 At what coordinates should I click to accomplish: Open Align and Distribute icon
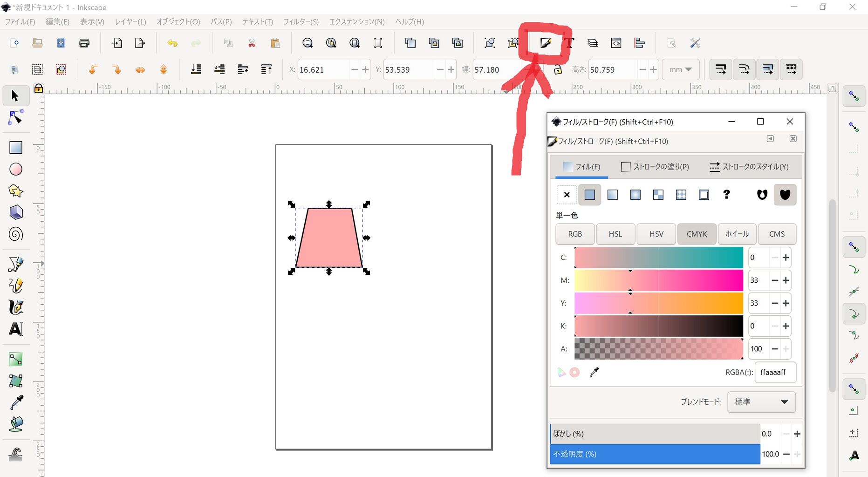tap(640, 43)
